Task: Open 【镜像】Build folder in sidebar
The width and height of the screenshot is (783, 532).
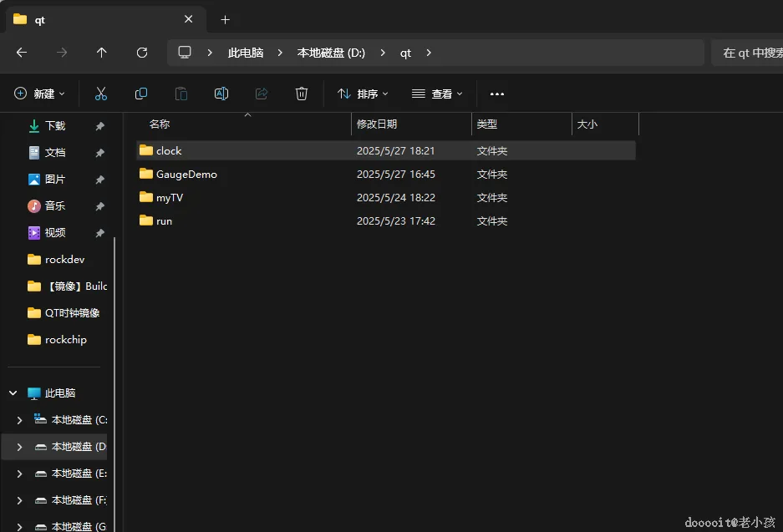Action: point(68,286)
